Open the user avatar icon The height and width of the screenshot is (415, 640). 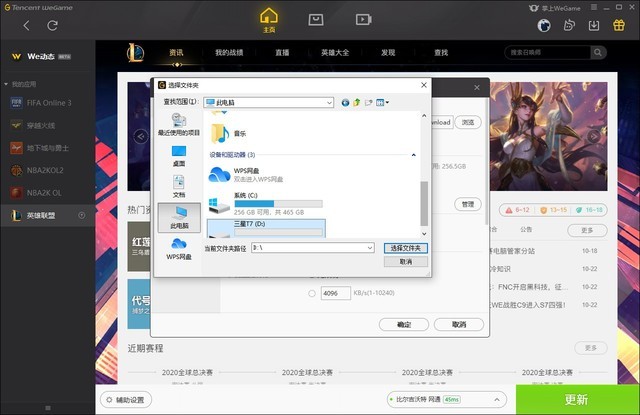point(544,26)
